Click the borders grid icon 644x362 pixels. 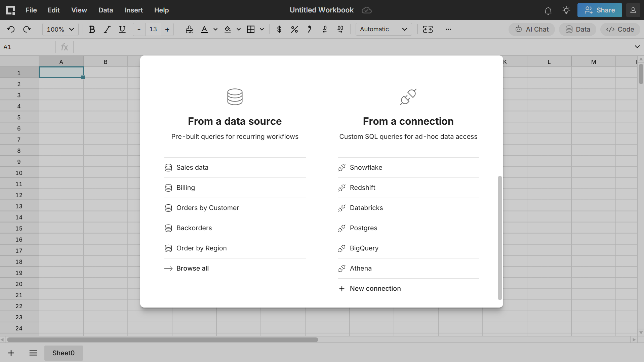pyautogui.click(x=251, y=29)
